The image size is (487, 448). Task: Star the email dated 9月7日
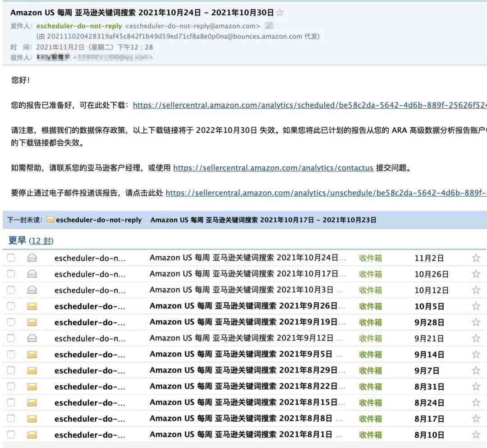pos(476,371)
